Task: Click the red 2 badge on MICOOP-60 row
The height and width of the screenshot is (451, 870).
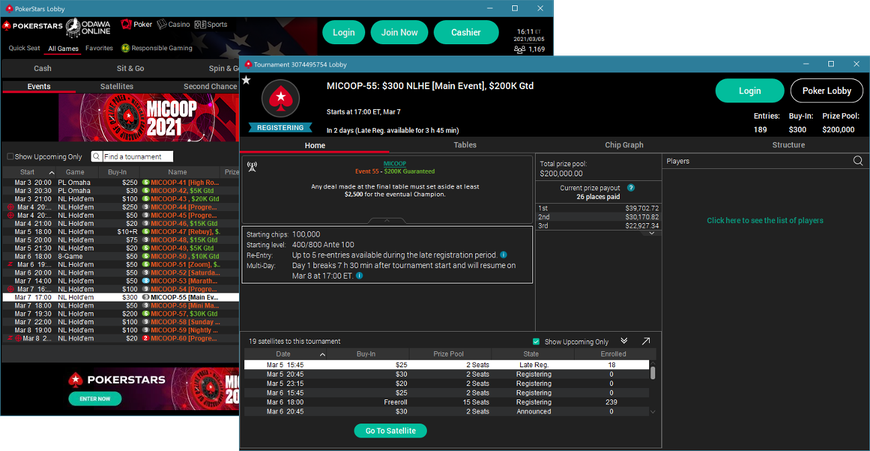Action: point(146,338)
